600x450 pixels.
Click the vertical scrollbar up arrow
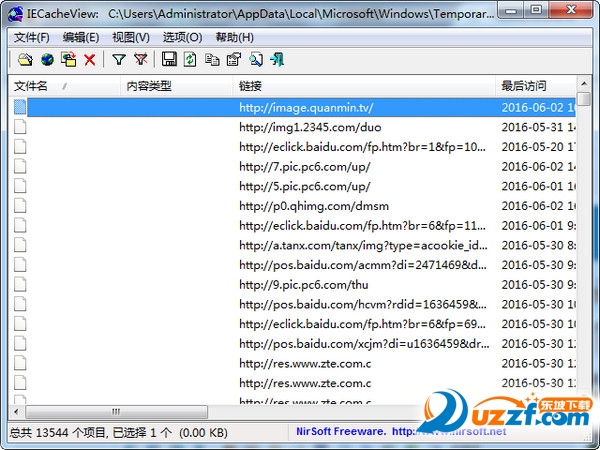[584, 83]
